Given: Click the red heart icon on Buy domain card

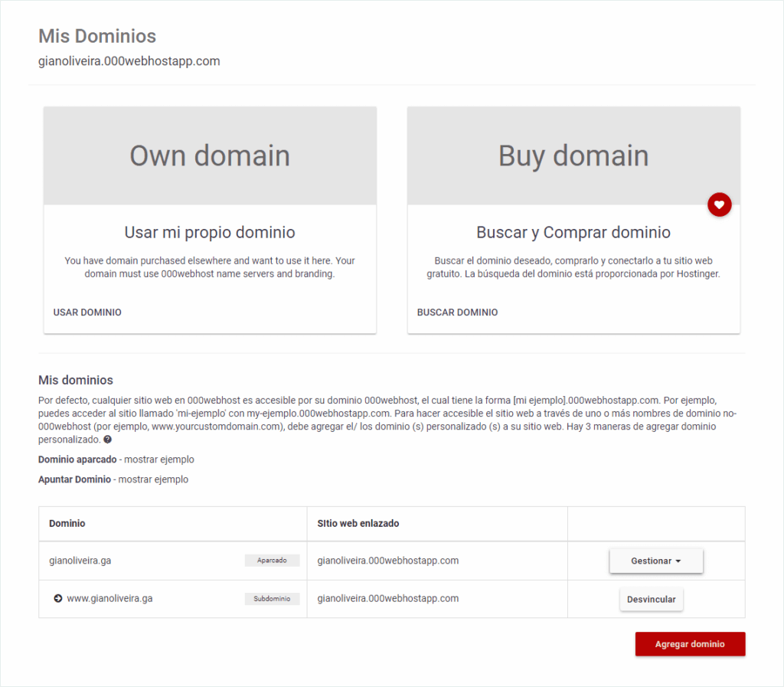Looking at the screenshot, I should [719, 204].
